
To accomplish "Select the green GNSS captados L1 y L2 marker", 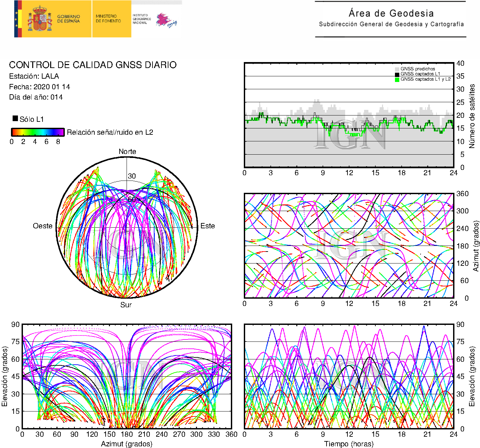I will (x=397, y=79).
